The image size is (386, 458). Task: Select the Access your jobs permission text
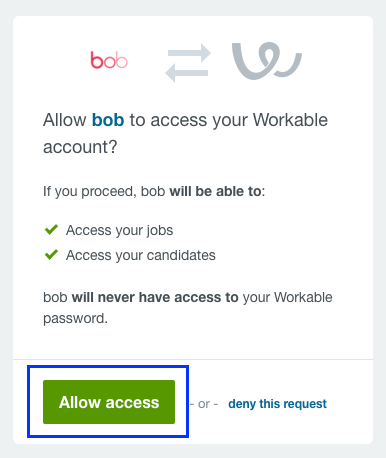(119, 230)
